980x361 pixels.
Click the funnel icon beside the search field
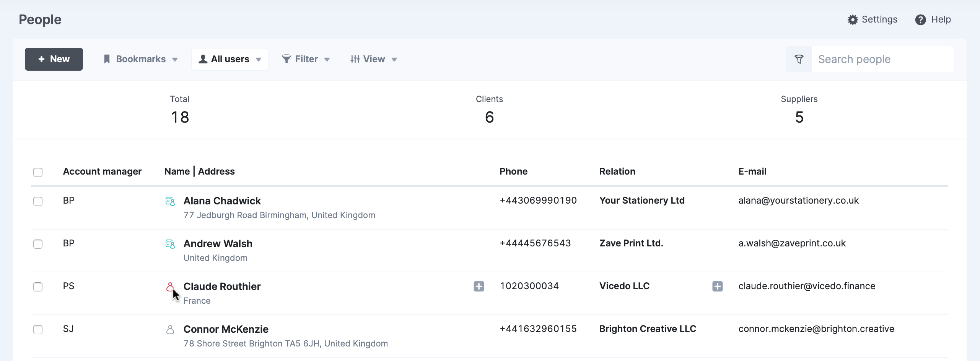pyautogui.click(x=799, y=59)
